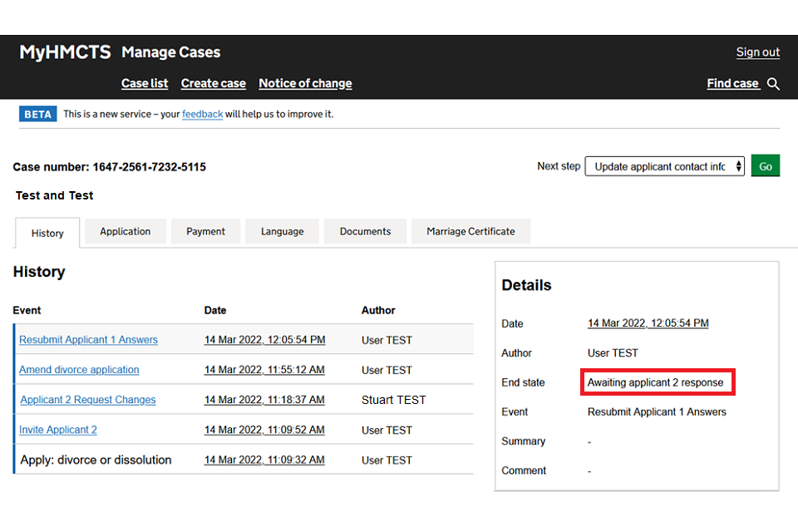View the Marriage Certificate tab
The image size is (798, 532).
click(470, 232)
